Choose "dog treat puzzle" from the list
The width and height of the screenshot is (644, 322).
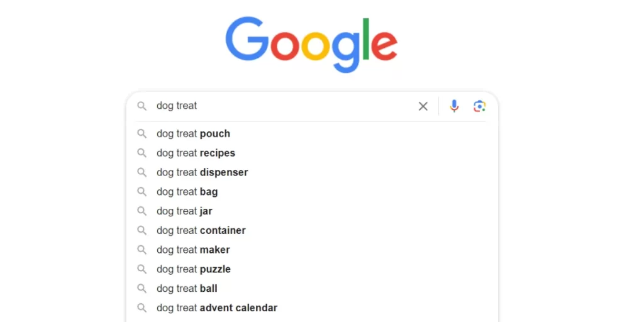[x=193, y=269]
